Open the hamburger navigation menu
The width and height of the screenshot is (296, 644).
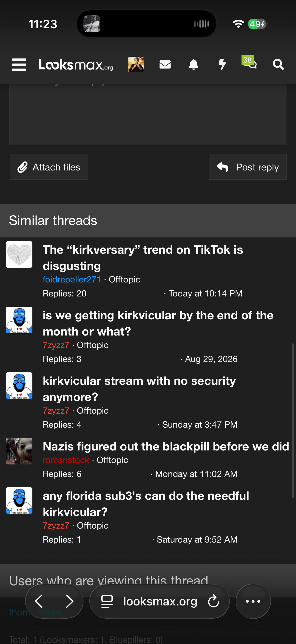tap(19, 65)
